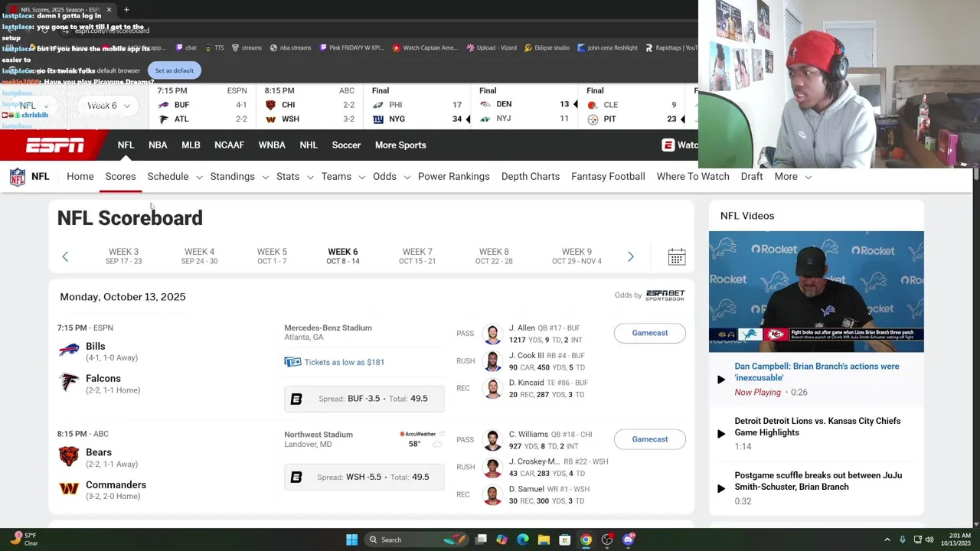
Task: Open Gamecast for Bills at Falcons
Action: pos(650,333)
